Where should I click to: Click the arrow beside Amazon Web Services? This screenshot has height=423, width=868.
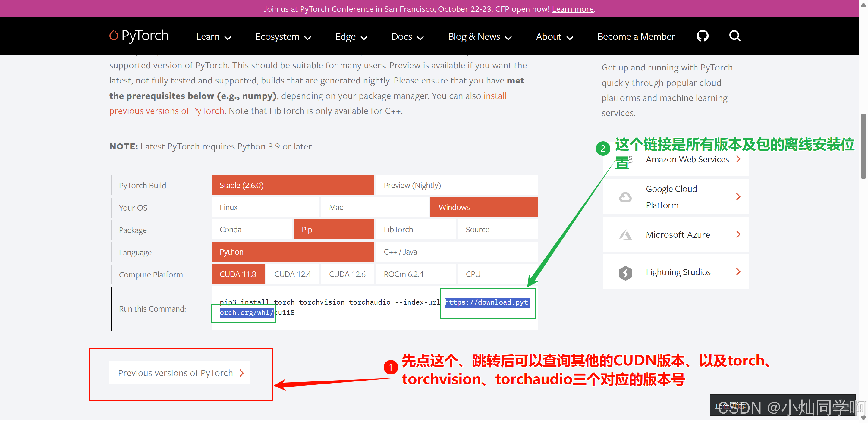point(738,159)
